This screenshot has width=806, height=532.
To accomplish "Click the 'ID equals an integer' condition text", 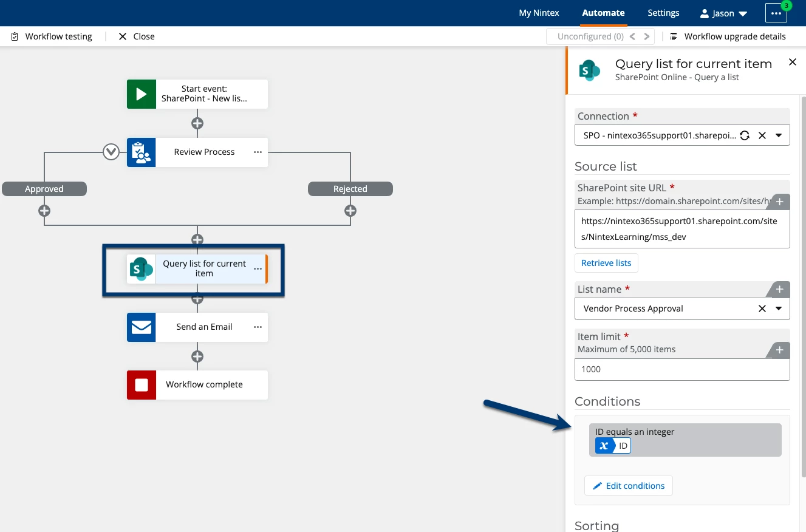I will [635, 432].
